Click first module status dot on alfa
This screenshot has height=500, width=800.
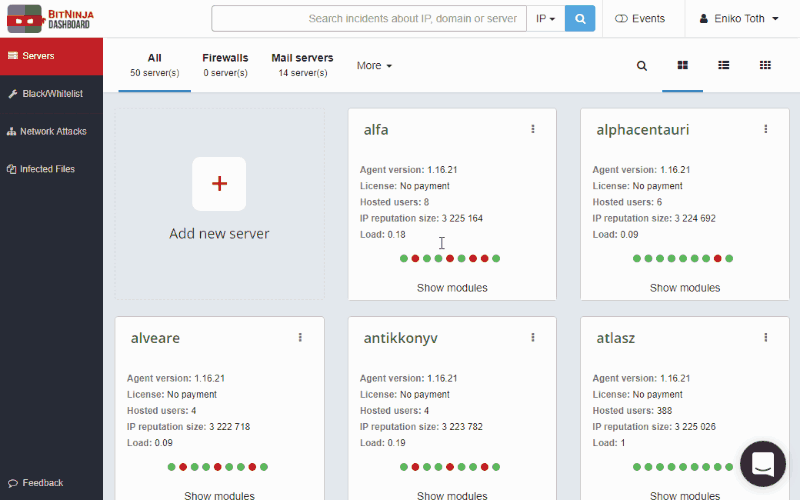tap(404, 259)
